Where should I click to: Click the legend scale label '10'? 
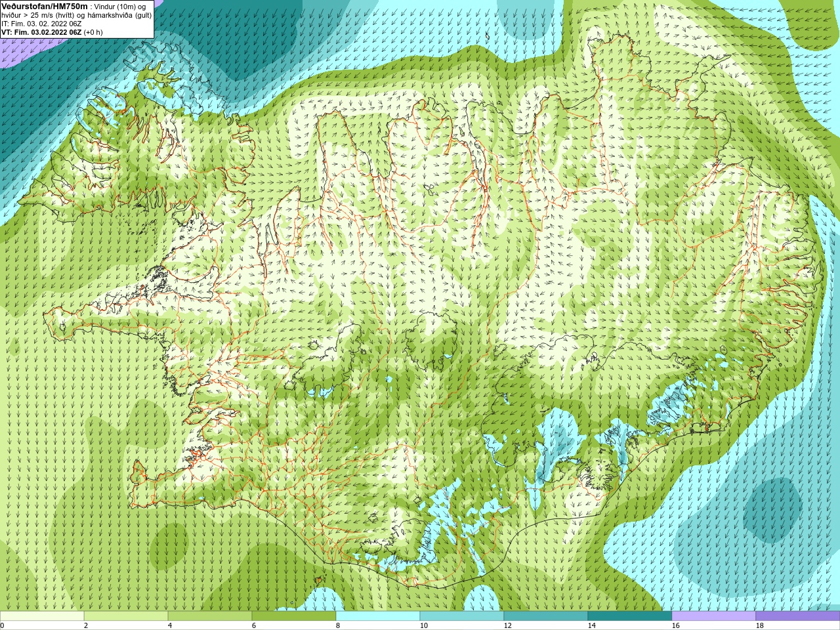(424, 625)
